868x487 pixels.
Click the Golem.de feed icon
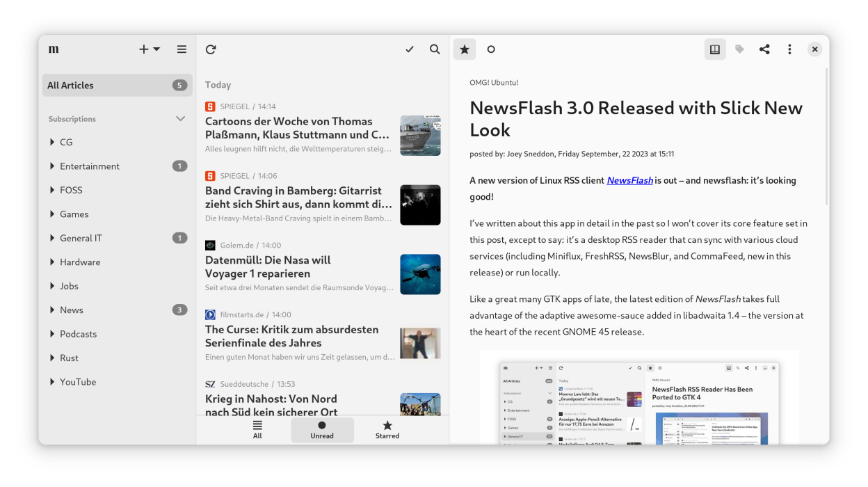[x=210, y=245]
